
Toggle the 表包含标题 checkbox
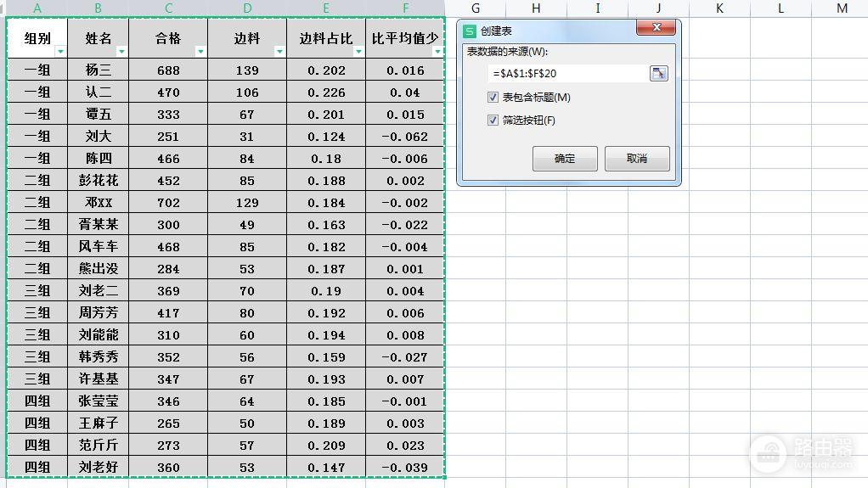coord(493,98)
